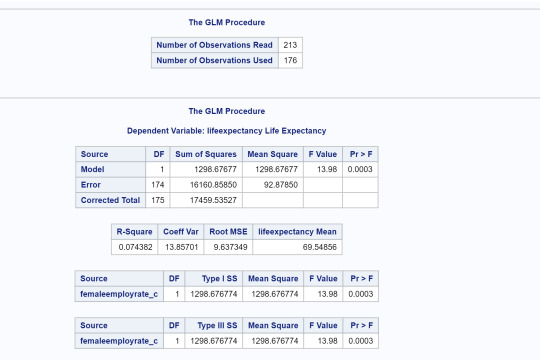
Task: Click 1298.676774 under Type I SS
Action: [214, 294]
